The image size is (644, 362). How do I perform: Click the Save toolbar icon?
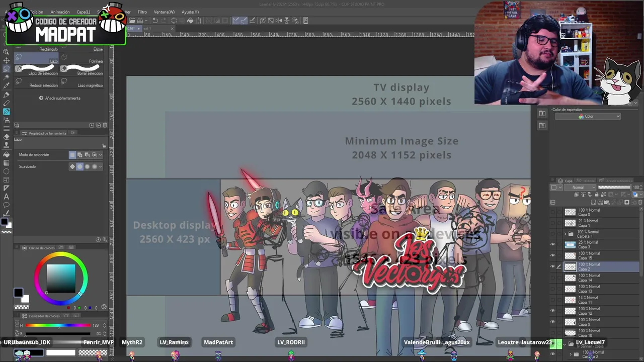pyautogui.click(x=139, y=21)
